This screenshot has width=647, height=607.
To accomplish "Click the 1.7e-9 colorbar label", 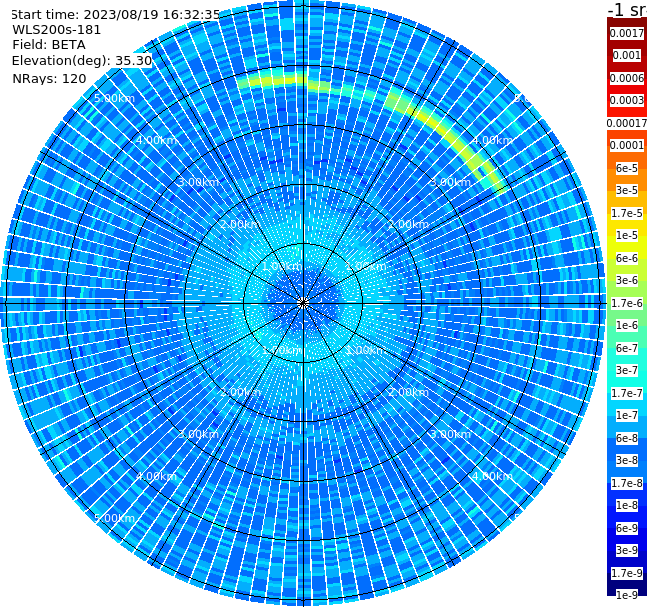I will (627, 573).
